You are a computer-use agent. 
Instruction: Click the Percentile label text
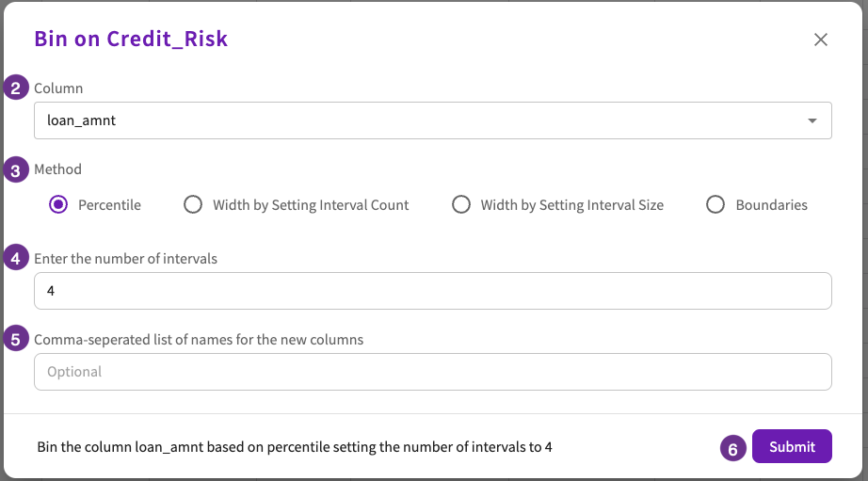[x=109, y=205]
